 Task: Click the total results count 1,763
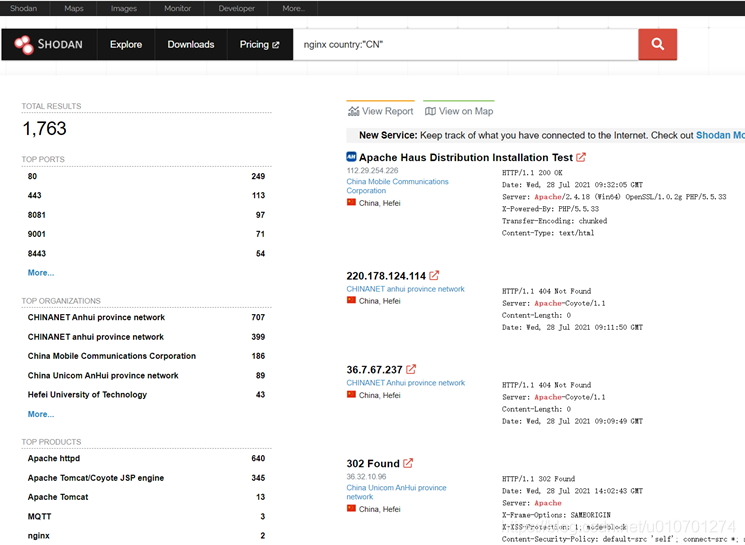(45, 129)
